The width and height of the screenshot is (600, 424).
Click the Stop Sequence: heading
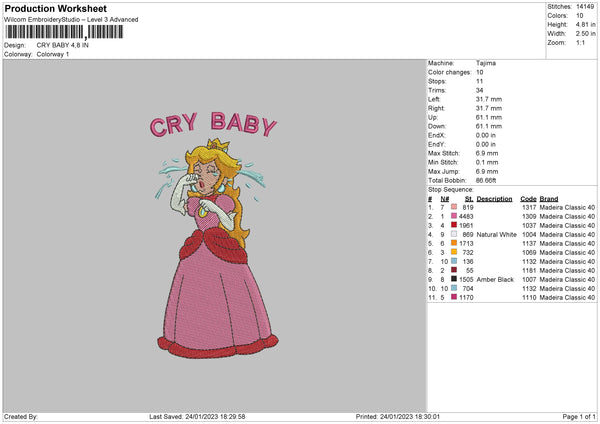click(x=451, y=190)
